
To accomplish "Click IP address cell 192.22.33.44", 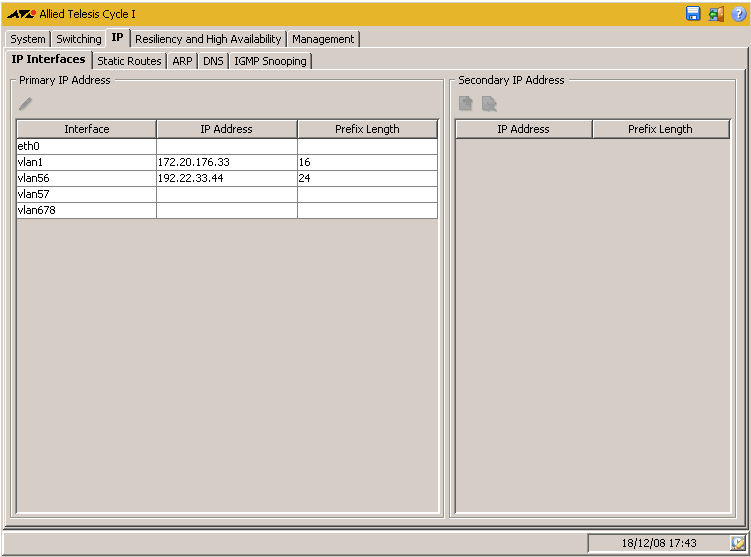I will tap(227, 178).
